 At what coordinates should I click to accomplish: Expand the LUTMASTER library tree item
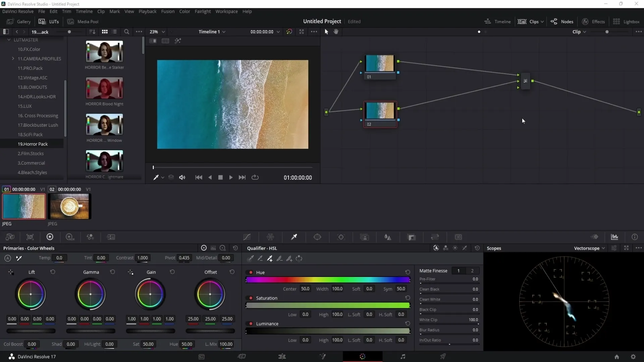(8, 39)
